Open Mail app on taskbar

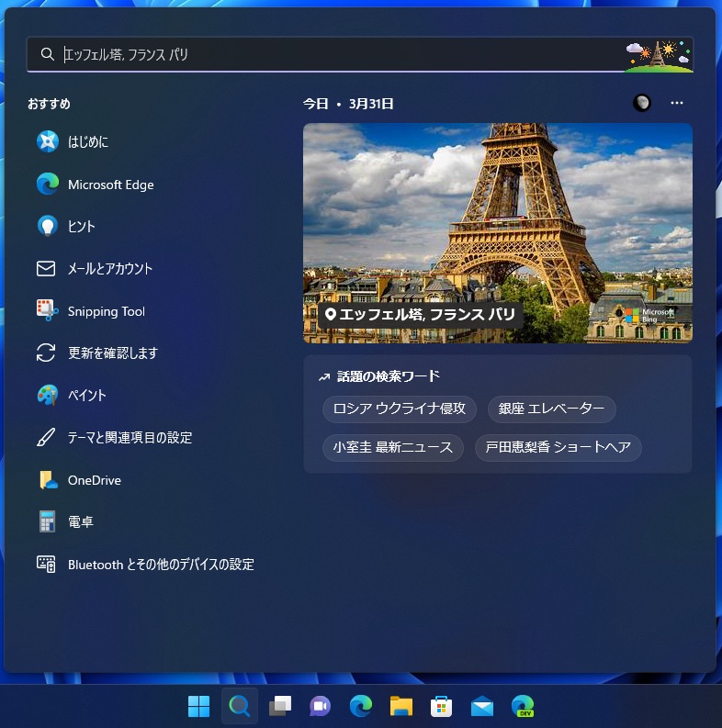tap(482, 706)
